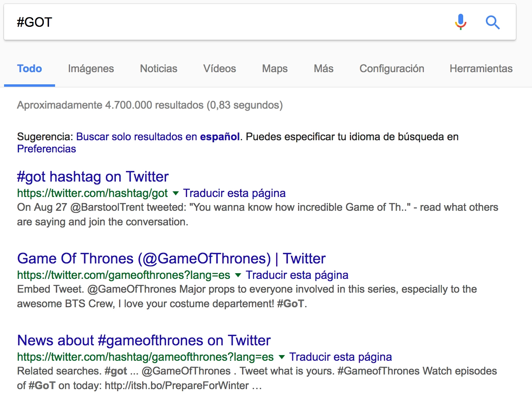Screen dimensions: 532x411
Task: Expand dropdown arrow beside gameofthrones?lang=es URL
Action: click(x=238, y=275)
